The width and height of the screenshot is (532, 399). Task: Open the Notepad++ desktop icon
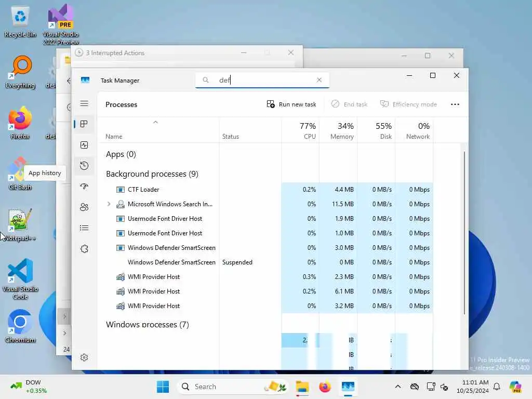pos(20,224)
